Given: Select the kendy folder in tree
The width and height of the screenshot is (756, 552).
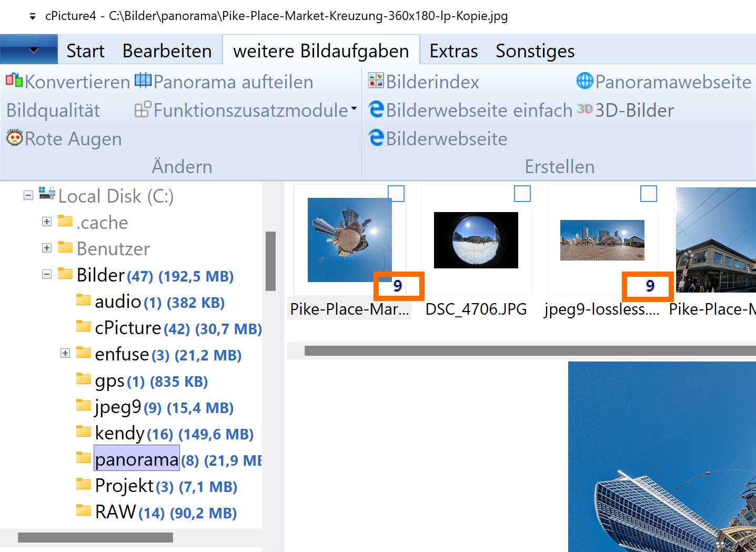Looking at the screenshot, I should (x=119, y=433).
